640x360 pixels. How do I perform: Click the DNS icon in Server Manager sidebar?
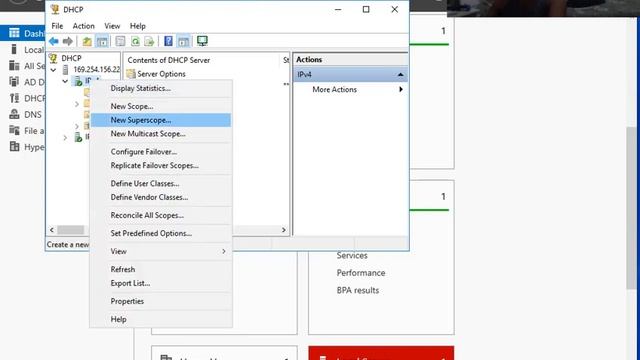[14, 114]
